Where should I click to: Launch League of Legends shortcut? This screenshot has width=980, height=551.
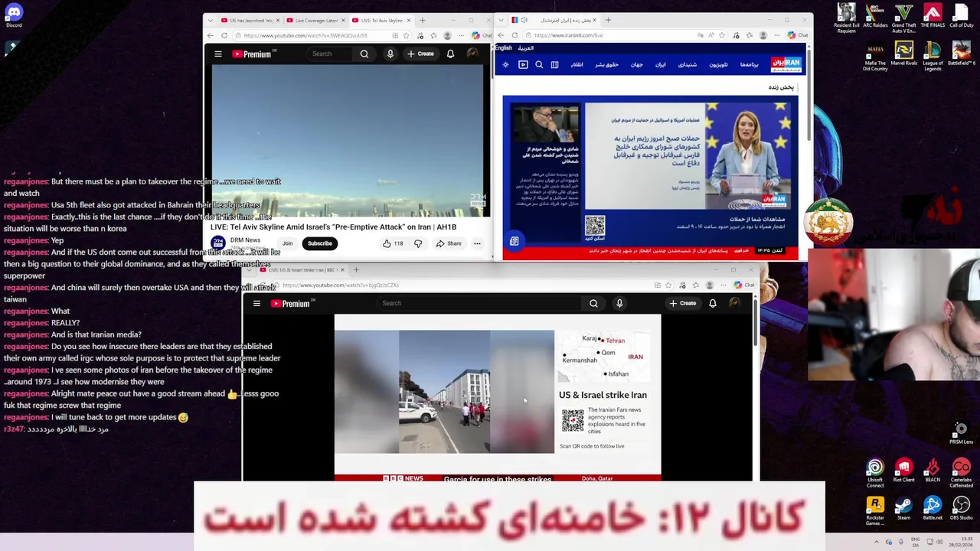pos(933,55)
